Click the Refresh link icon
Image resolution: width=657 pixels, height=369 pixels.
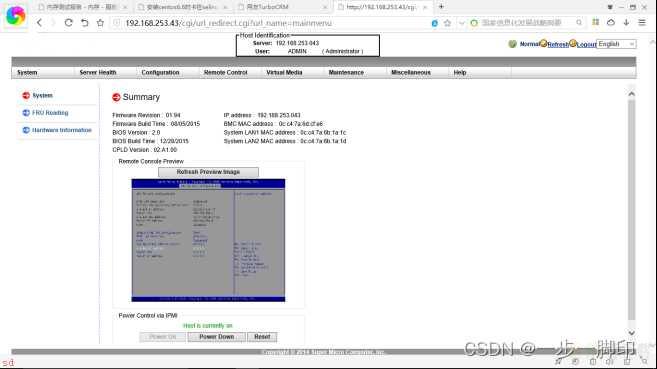[x=543, y=43]
